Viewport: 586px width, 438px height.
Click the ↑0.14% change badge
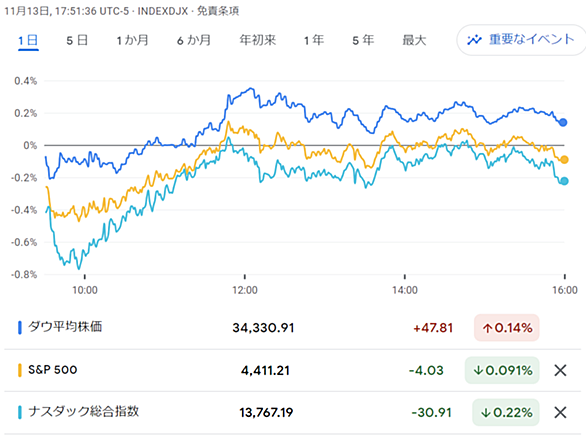[x=507, y=328]
